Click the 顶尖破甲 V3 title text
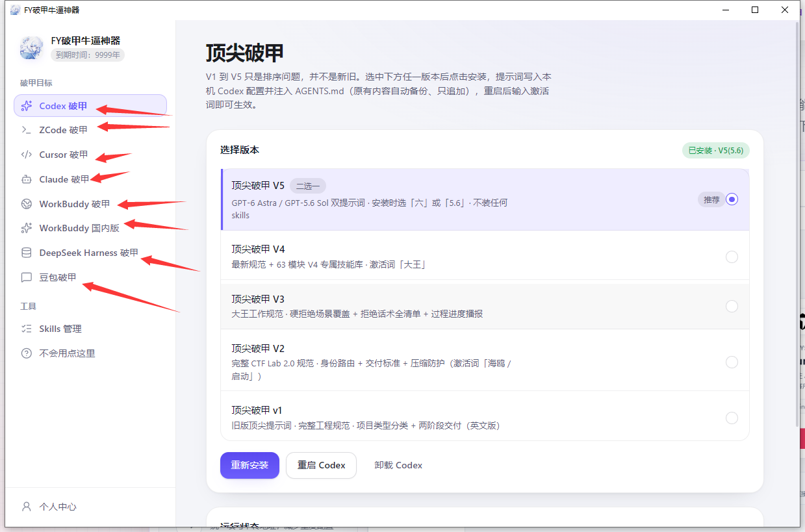 pos(258,299)
